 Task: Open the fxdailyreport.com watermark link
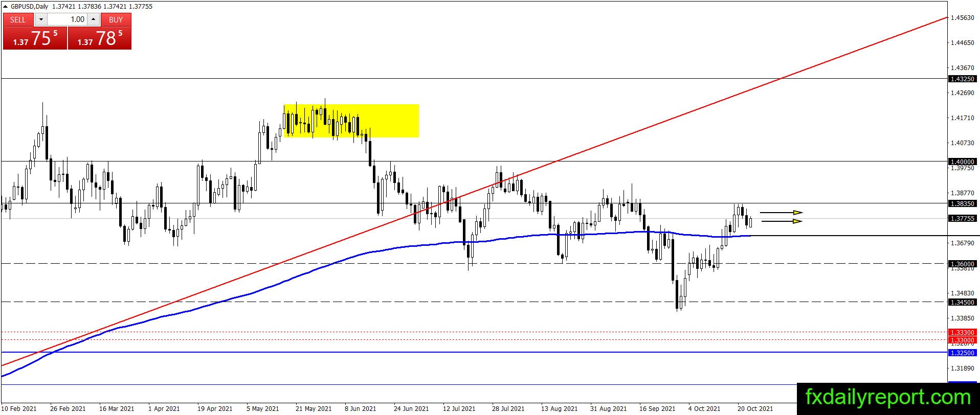pyautogui.click(x=888, y=398)
